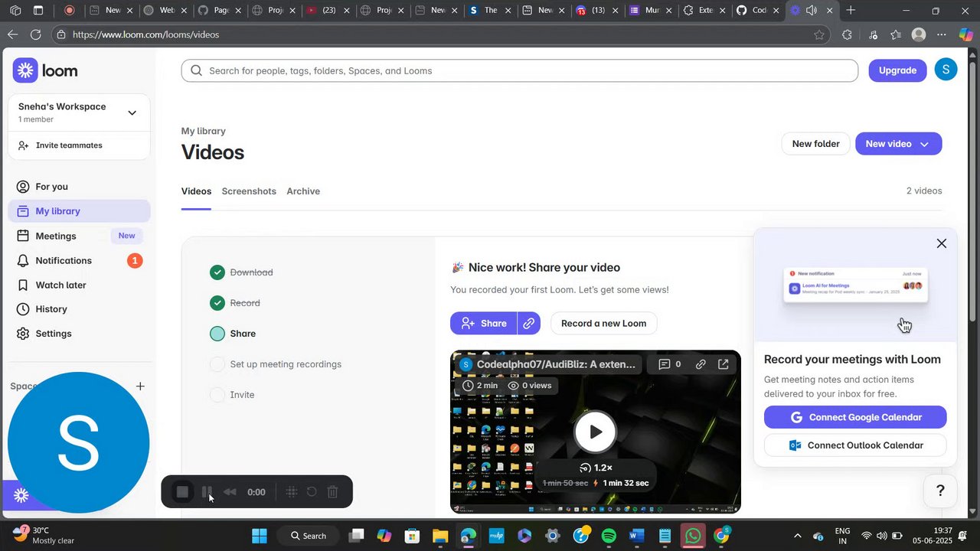The height and width of the screenshot is (551, 980).
Task: Open WhatsApp from the taskbar
Action: coord(693,536)
